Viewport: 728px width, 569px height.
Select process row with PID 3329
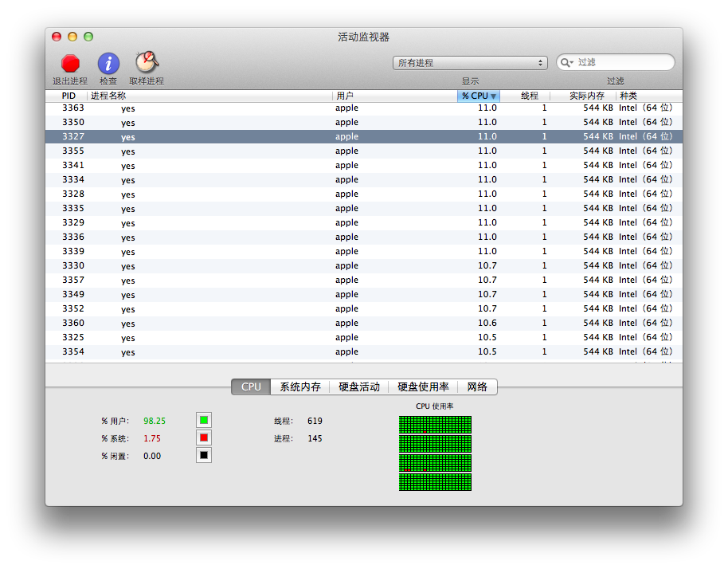point(363,223)
